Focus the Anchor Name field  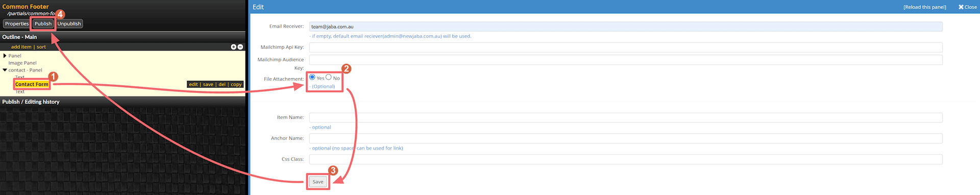626,138
